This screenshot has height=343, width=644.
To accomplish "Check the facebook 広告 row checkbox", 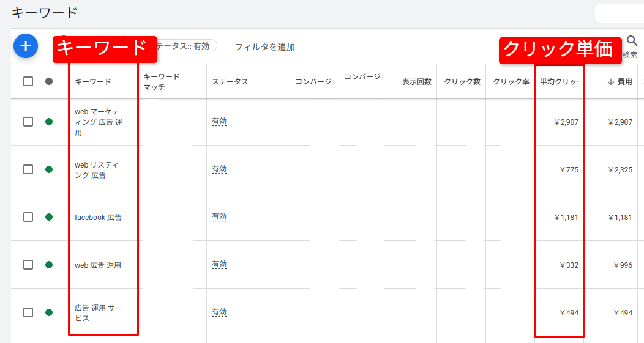I will click(x=28, y=217).
